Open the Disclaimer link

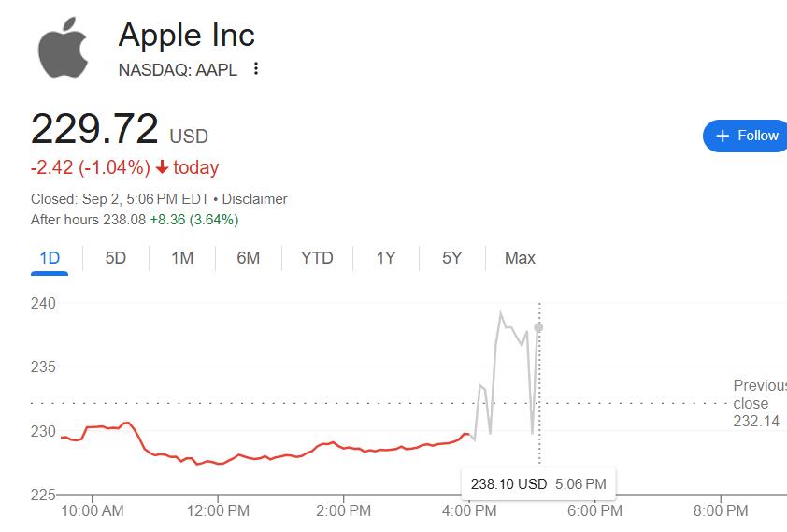point(255,199)
